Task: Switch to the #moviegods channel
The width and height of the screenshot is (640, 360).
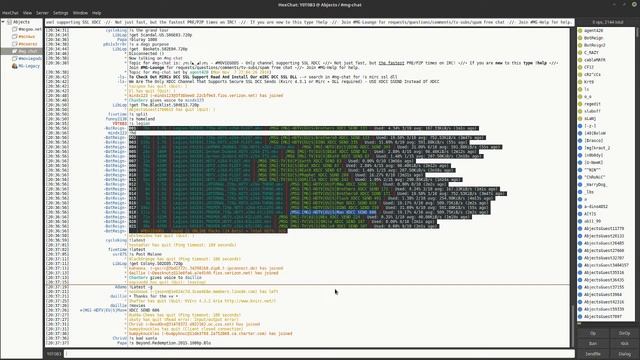Action: (x=30, y=59)
